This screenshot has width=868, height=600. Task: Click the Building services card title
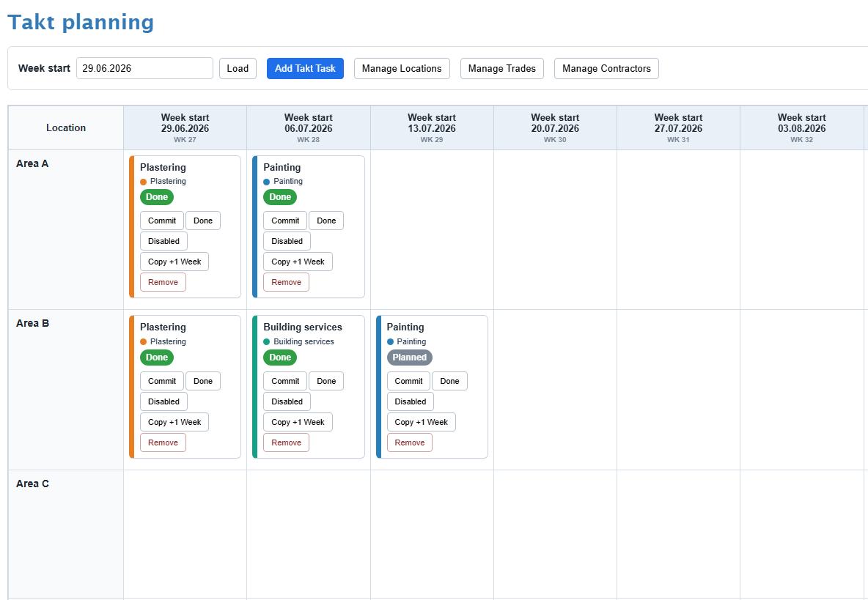pyautogui.click(x=303, y=327)
